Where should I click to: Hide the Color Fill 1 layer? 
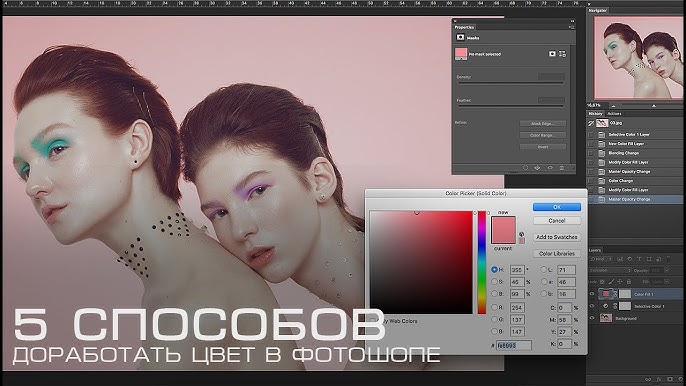tap(592, 294)
